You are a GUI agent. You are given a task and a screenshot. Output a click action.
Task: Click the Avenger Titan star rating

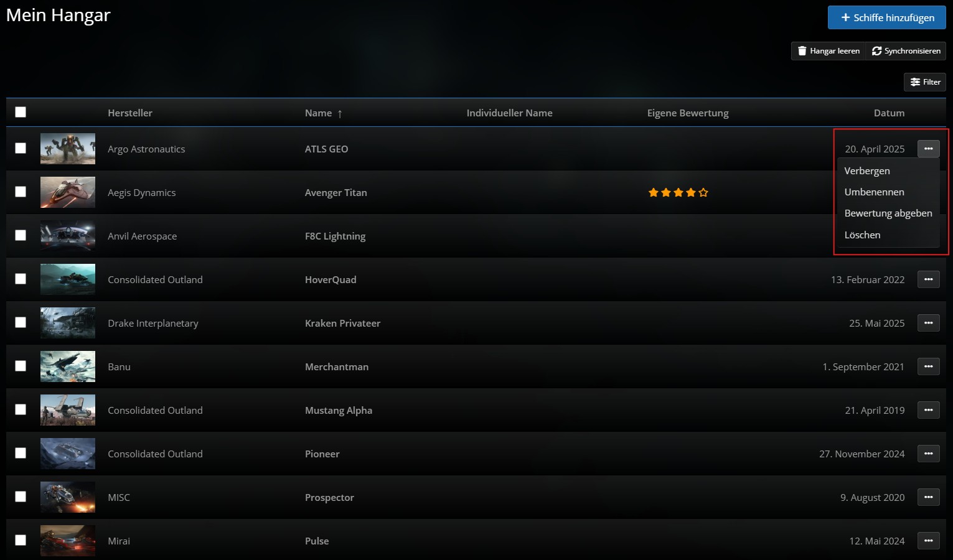[678, 193]
